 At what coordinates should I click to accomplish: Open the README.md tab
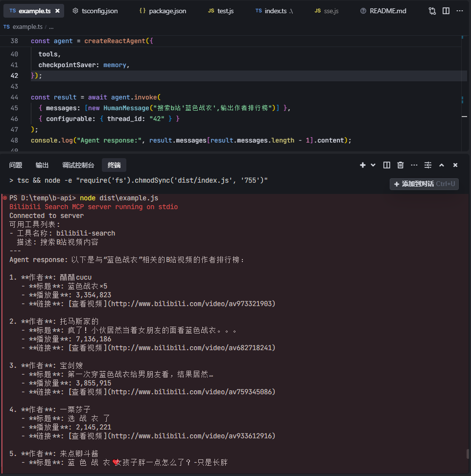(383, 11)
